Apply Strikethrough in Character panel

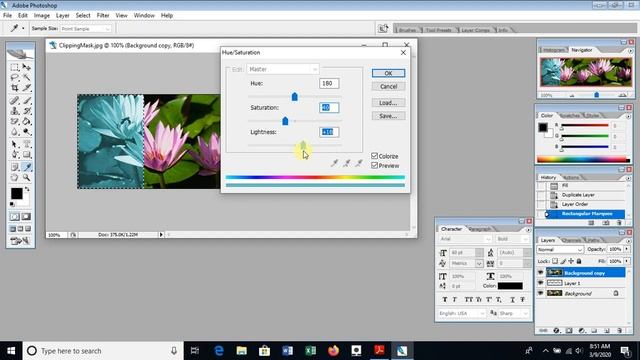(522, 300)
